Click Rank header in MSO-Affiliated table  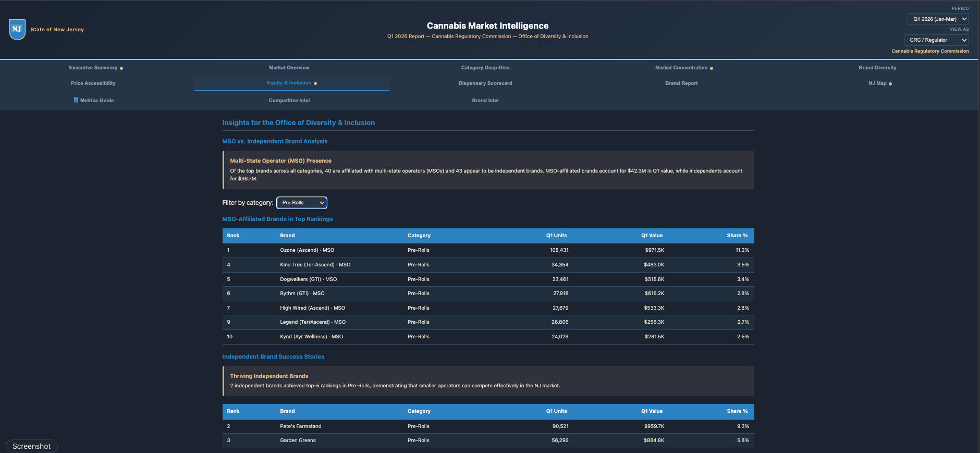click(233, 236)
